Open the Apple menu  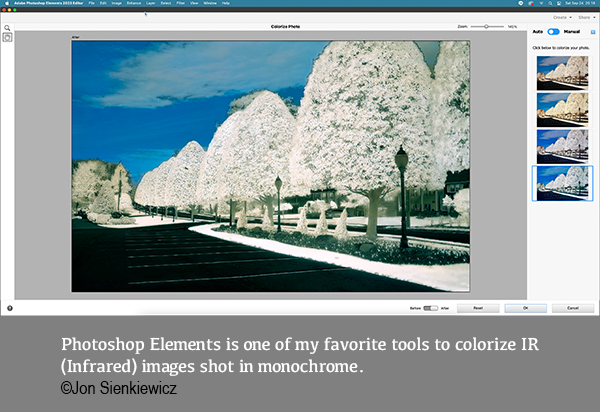7,3
